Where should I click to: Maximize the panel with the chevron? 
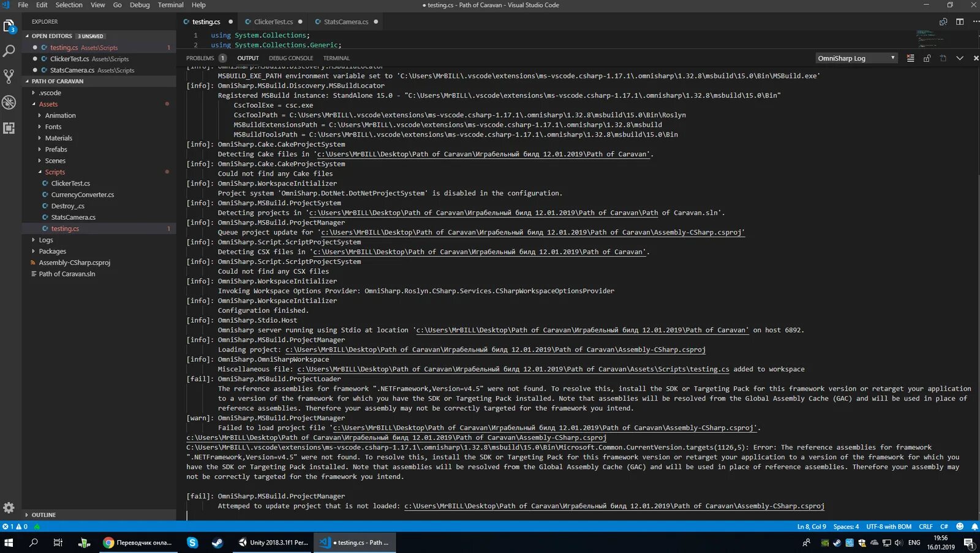pyautogui.click(x=960, y=58)
